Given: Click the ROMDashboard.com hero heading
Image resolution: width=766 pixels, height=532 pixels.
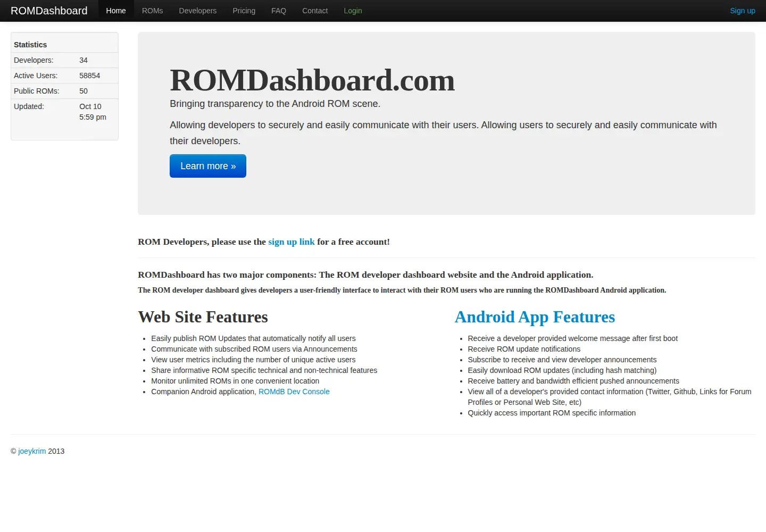Looking at the screenshot, I should tap(312, 80).
